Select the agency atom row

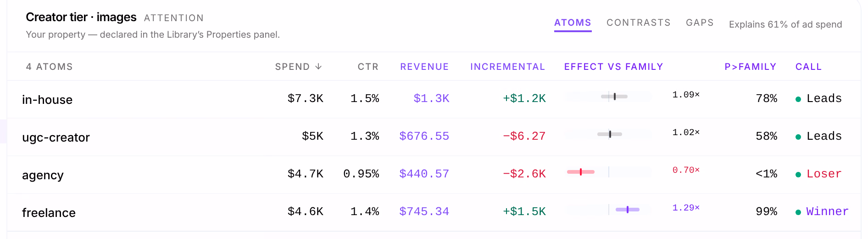(434, 175)
